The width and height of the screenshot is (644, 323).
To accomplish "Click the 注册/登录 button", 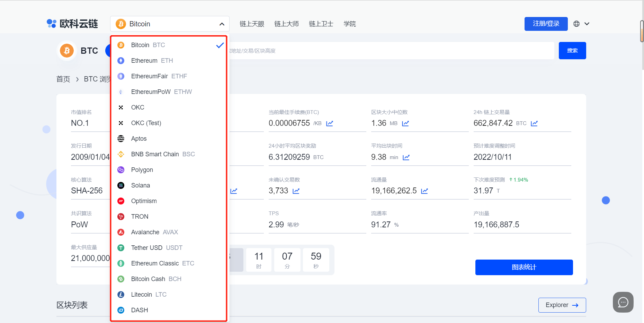I will (546, 24).
